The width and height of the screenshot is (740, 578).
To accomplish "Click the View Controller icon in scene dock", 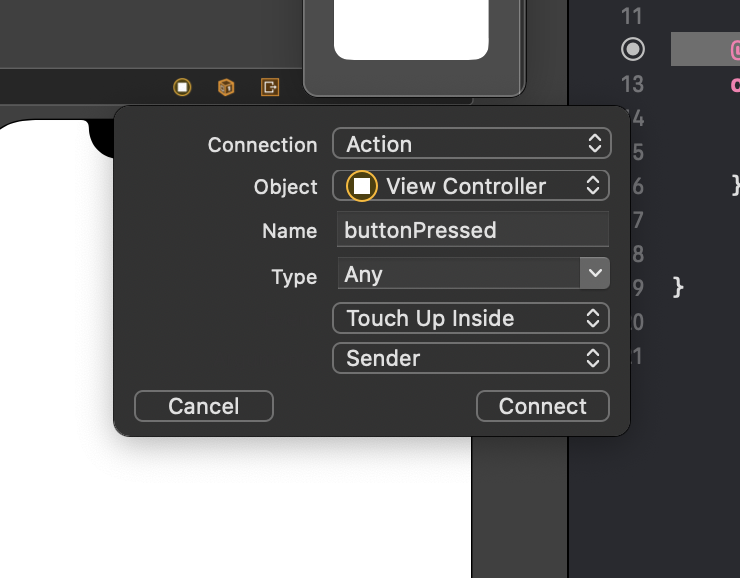I will [181, 87].
